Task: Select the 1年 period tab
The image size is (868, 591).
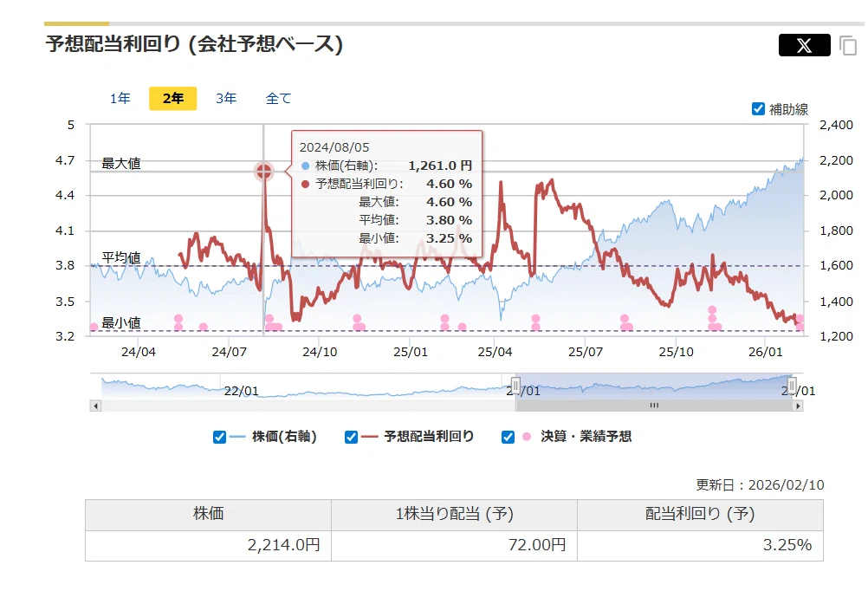Action: (120, 99)
